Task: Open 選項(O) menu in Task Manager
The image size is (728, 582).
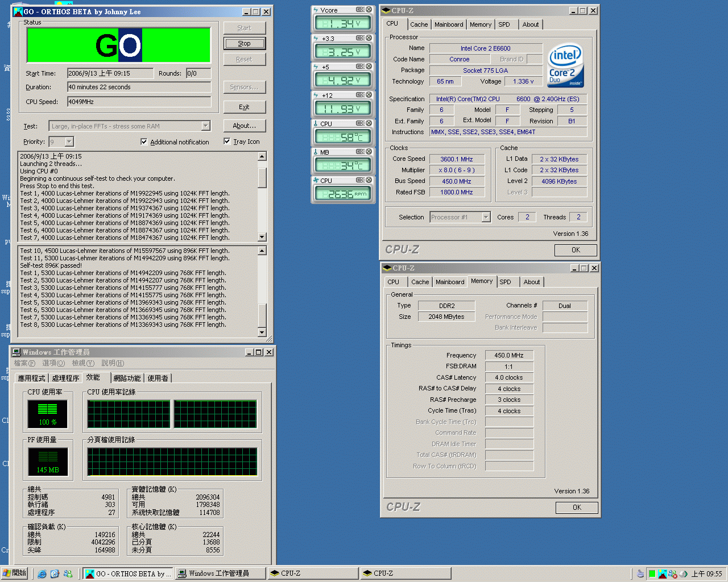Action: pyautogui.click(x=53, y=363)
